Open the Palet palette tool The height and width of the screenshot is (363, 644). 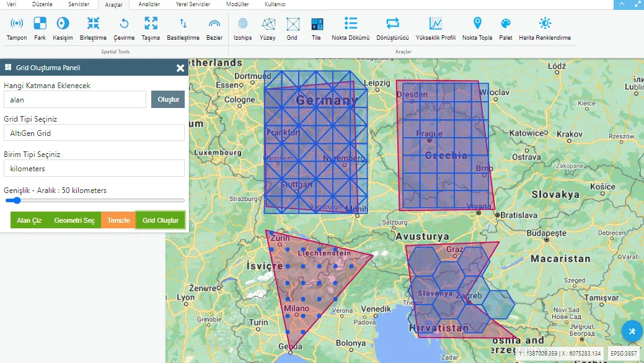pos(506,29)
